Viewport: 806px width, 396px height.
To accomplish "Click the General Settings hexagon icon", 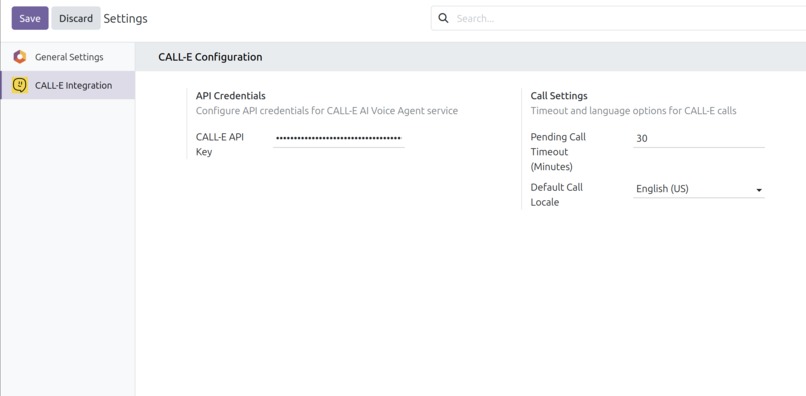I will click(x=20, y=57).
